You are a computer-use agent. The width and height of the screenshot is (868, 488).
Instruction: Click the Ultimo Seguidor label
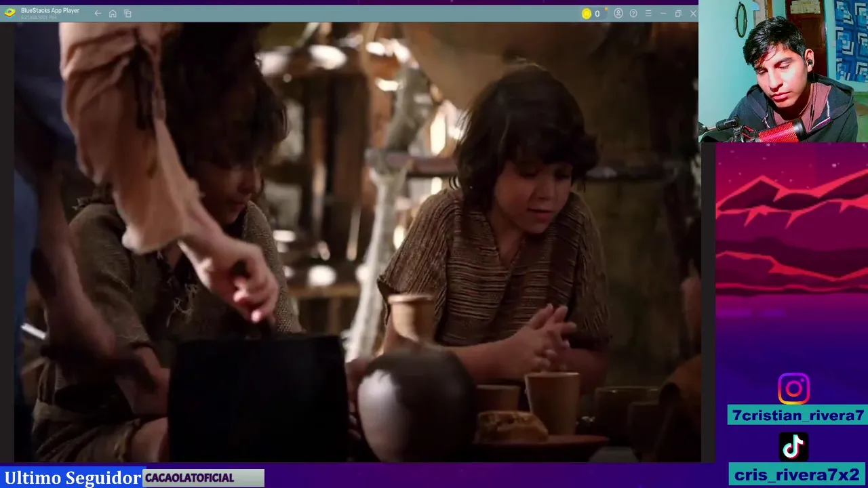[73, 478]
